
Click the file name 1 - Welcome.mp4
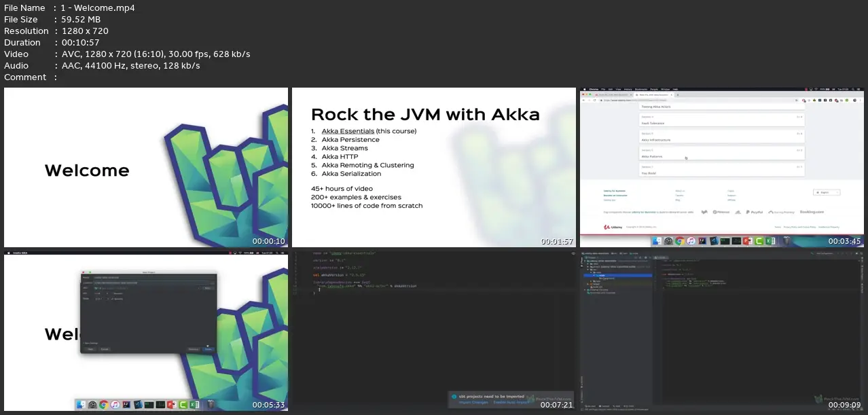tap(98, 8)
